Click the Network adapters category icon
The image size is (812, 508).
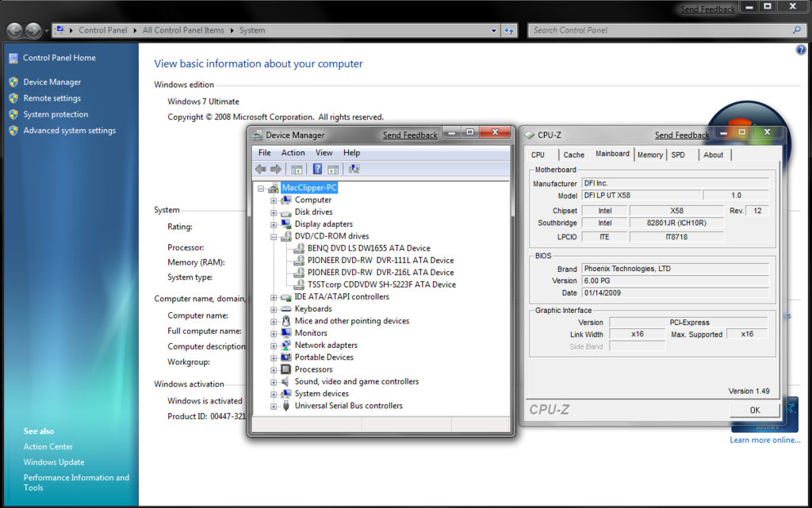[x=285, y=345]
